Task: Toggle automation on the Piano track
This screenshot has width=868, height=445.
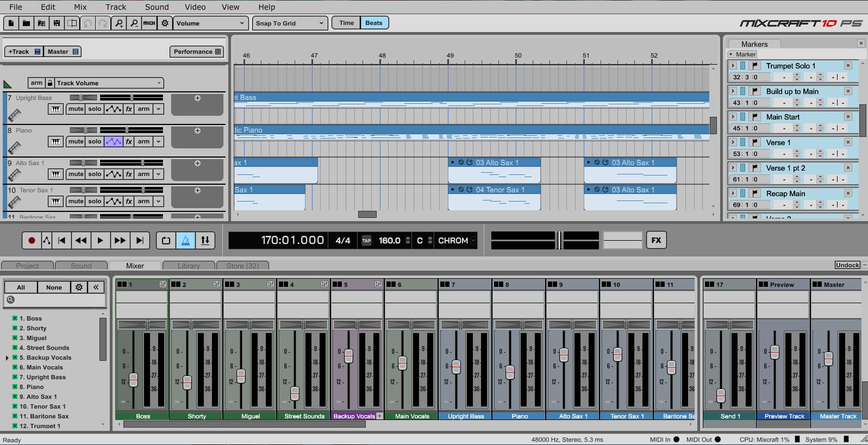Action: coord(114,141)
